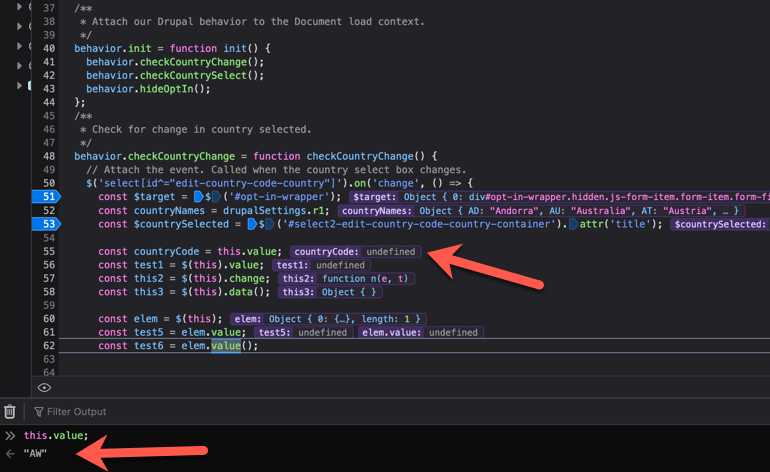Expand the countryNames Object inline preview
Screen dimensions: 770x472
541,210
